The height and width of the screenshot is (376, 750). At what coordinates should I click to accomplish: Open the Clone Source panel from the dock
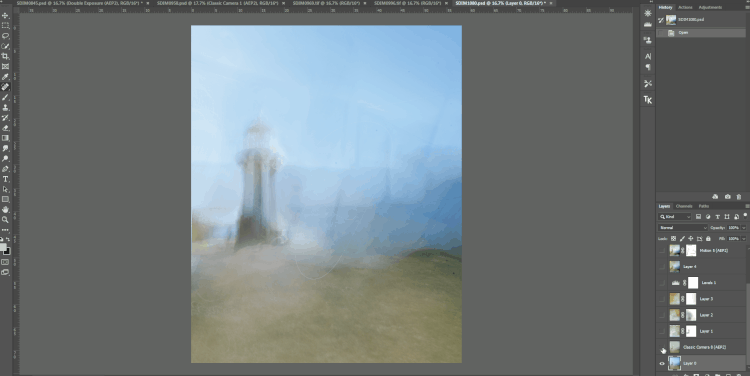point(648,40)
